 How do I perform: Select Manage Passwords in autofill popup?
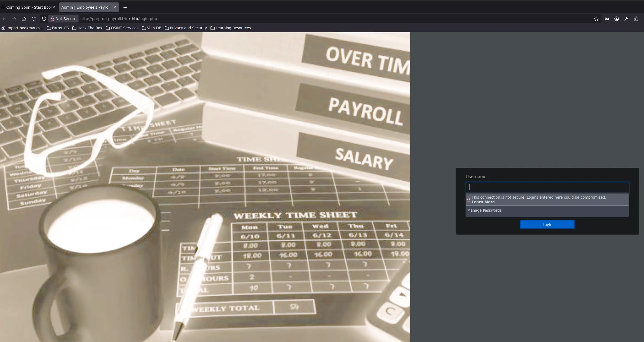[x=484, y=210]
